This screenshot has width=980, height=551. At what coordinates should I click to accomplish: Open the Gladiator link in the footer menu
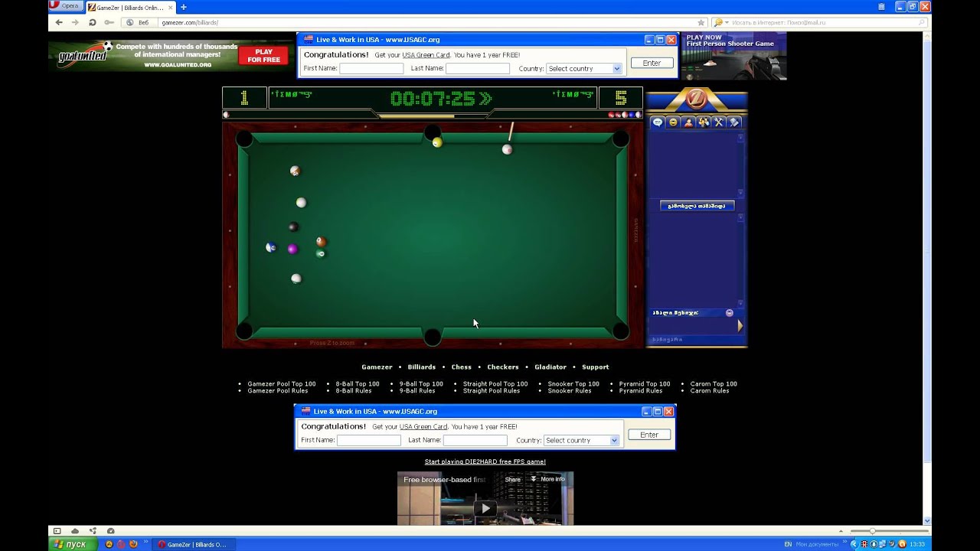(x=550, y=367)
